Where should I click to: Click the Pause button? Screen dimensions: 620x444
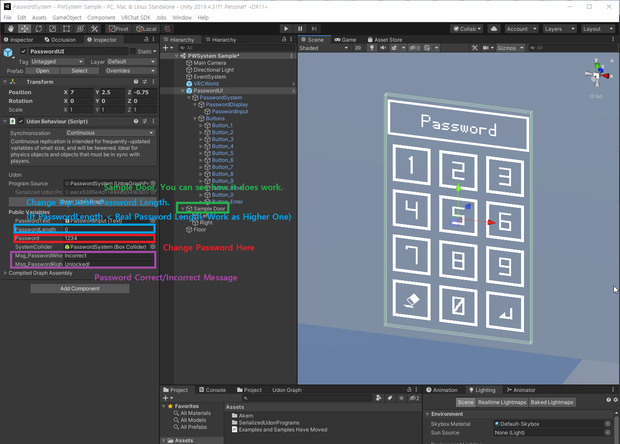300,28
